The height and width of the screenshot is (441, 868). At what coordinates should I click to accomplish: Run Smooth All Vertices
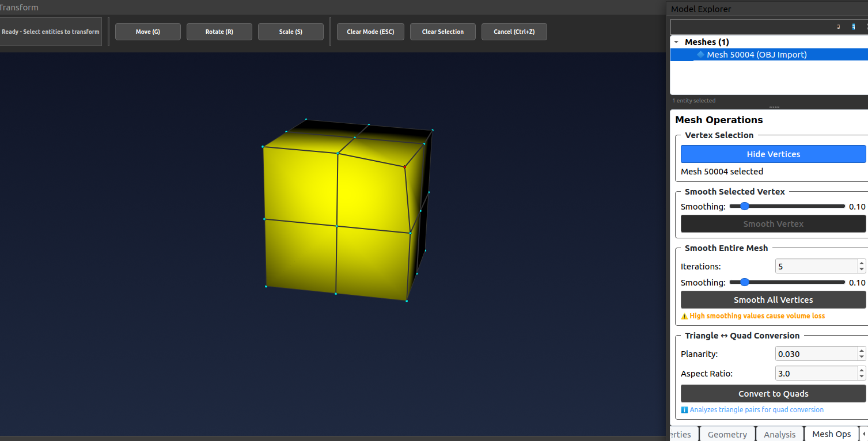pyautogui.click(x=773, y=299)
